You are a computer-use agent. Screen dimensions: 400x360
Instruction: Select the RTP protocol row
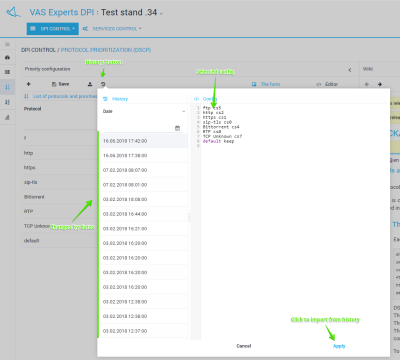pyautogui.click(x=59, y=211)
